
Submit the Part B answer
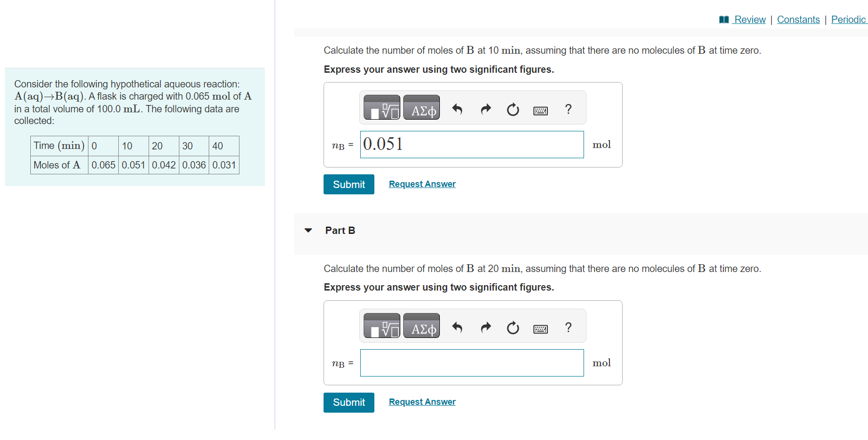pyautogui.click(x=348, y=402)
